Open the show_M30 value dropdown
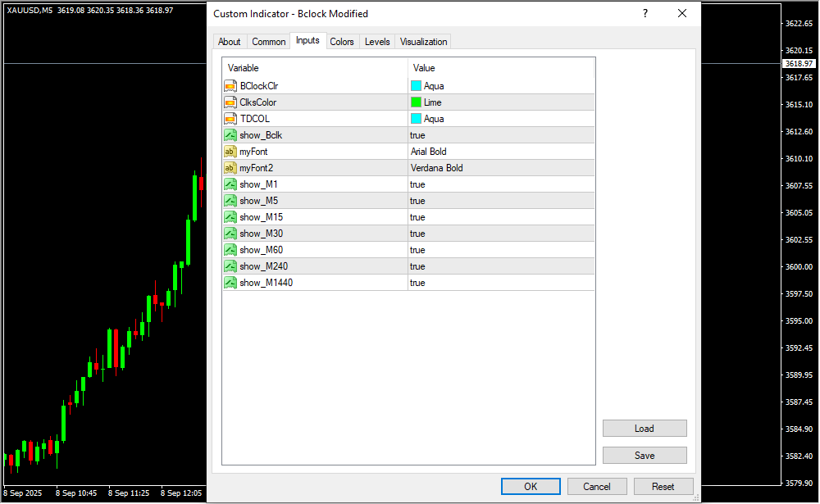820x504 pixels. click(x=500, y=234)
